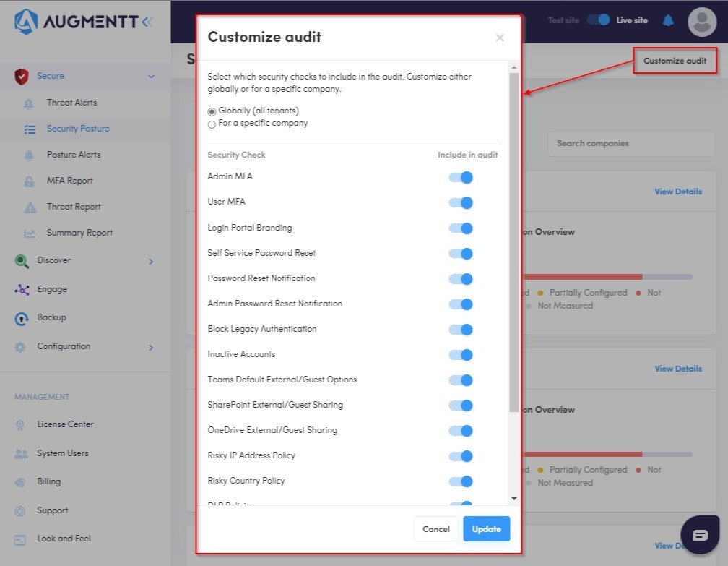Expand the Discover section arrow

pyautogui.click(x=151, y=261)
